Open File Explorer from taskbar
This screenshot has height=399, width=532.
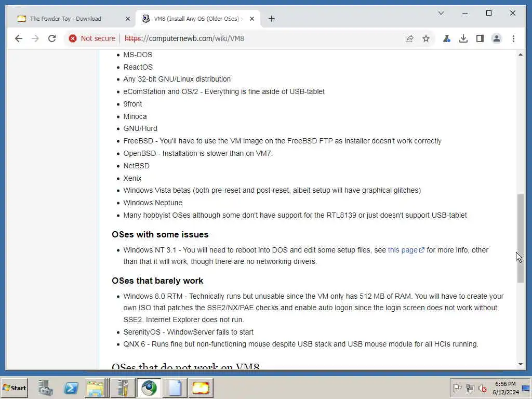pos(96,388)
